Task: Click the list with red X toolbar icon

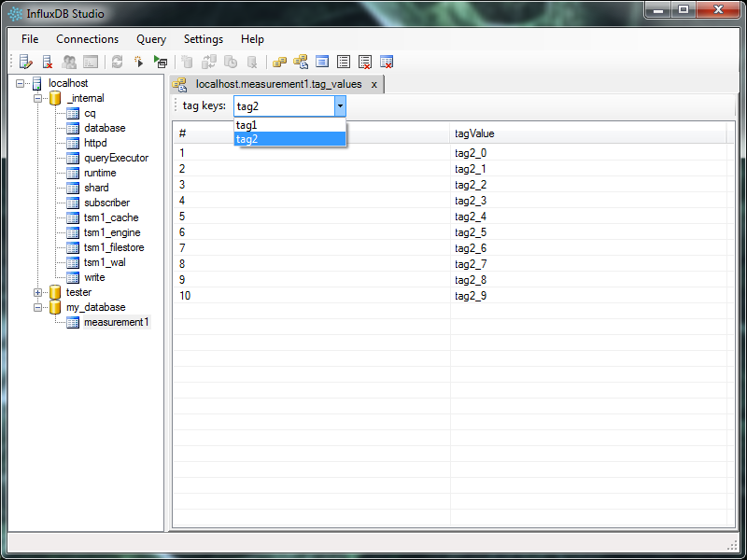Action: click(x=365, y=62)
